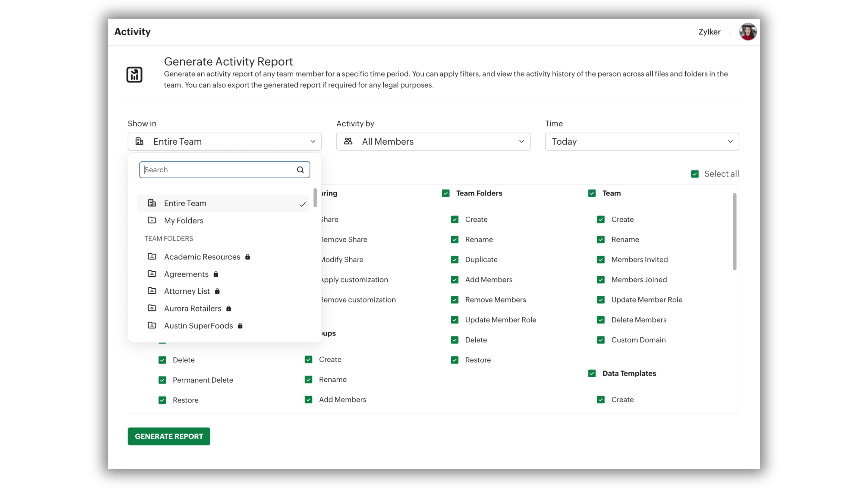Uncheck the Select all checkbox
The height and width of the screenshot is (488, 868).
click(x=695, y=174)
